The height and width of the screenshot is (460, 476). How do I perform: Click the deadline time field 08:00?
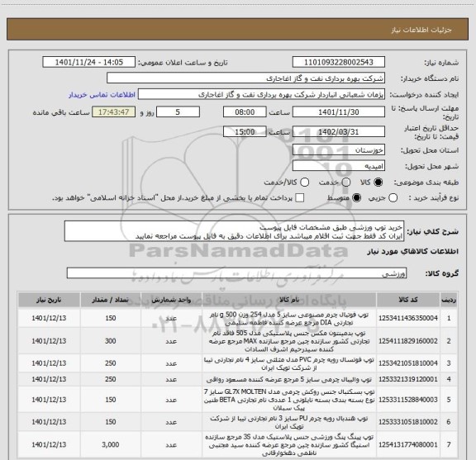click(245, 112)
